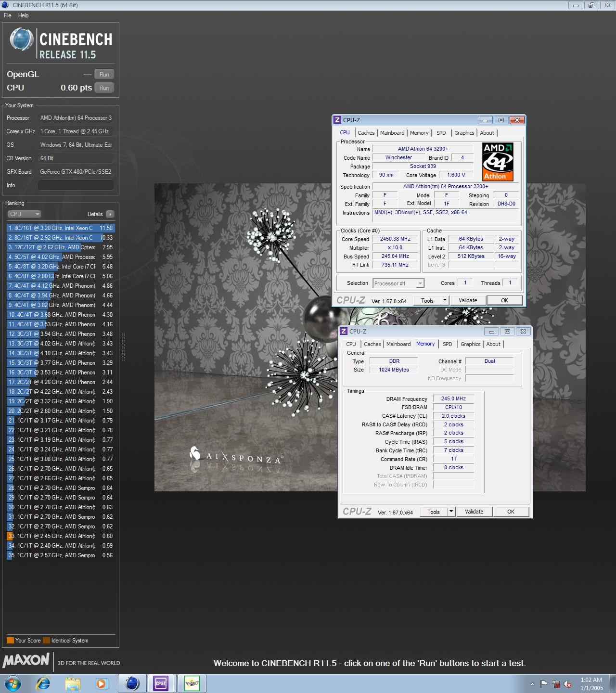Click the Code Name value Winchester
Viewport: 616px width, 693px height.
398,157
